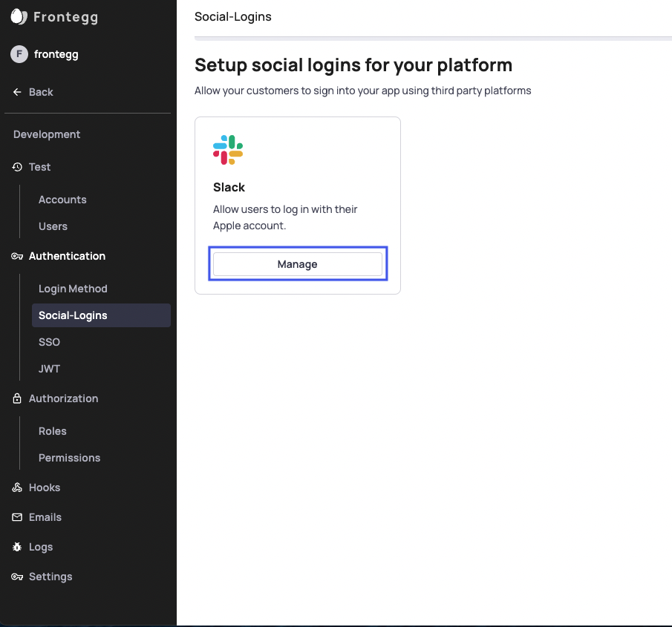Click the Authorization lock icon
Screen dimensions: 672x627
tap(17, 398)
